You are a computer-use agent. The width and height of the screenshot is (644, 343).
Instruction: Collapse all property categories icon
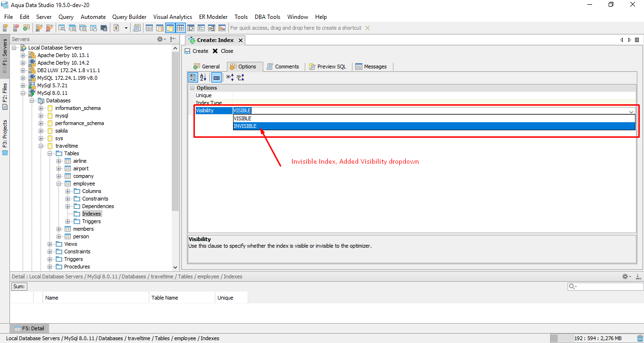tap(241, 77)
